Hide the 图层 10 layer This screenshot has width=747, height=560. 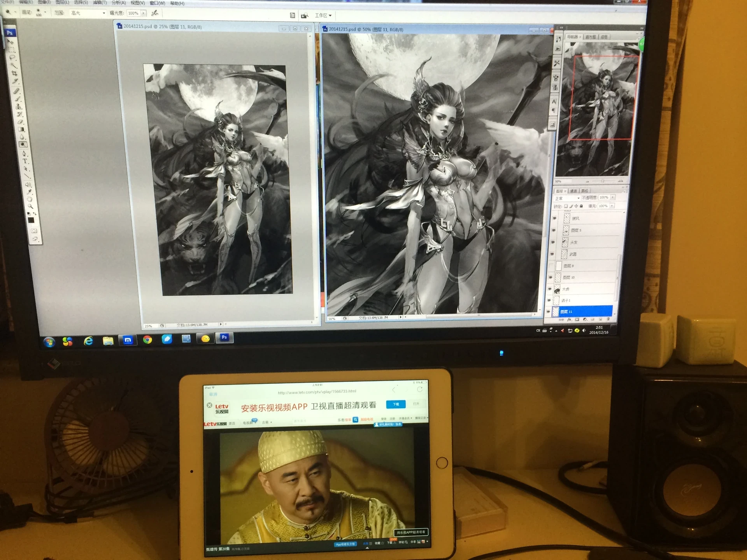point(551,277)
